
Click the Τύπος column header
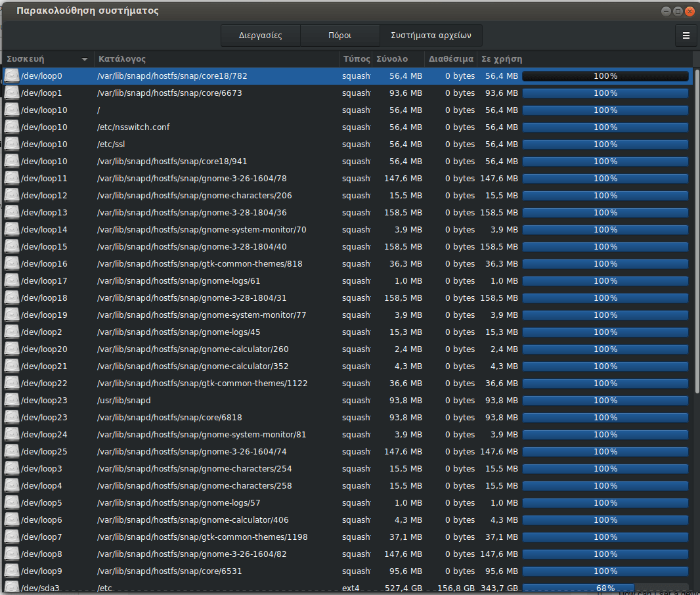click(x=355, y=59)
